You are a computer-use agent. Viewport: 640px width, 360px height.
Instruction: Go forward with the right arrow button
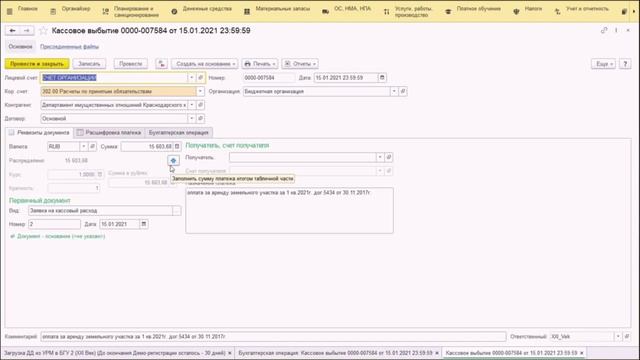[27, 31]
